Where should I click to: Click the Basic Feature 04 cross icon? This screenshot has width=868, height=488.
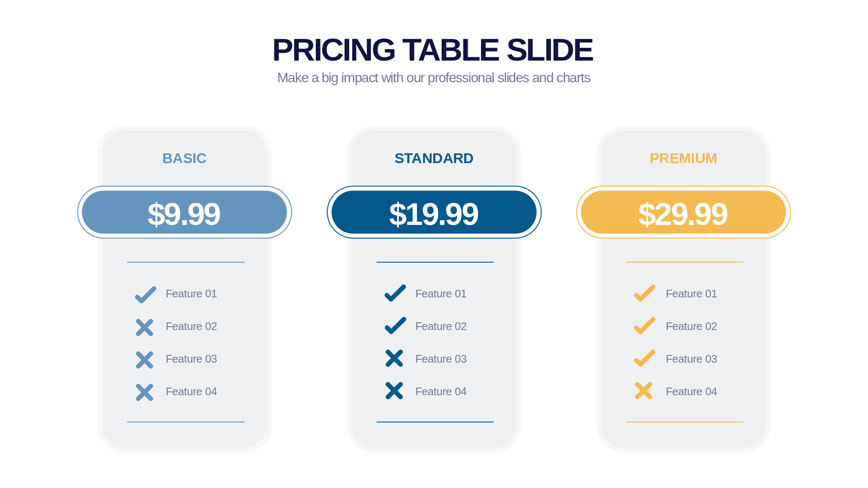(x=144, y=392)
